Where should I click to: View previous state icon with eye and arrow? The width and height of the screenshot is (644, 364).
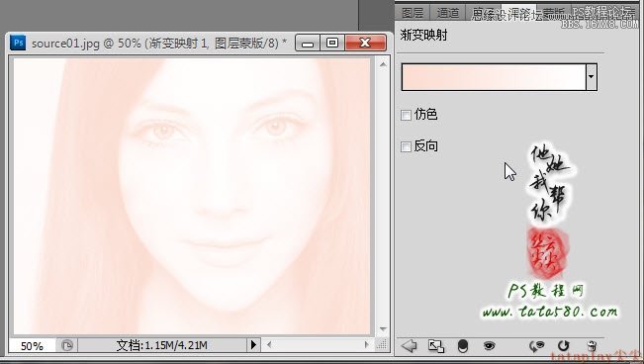tap(536, 346)
